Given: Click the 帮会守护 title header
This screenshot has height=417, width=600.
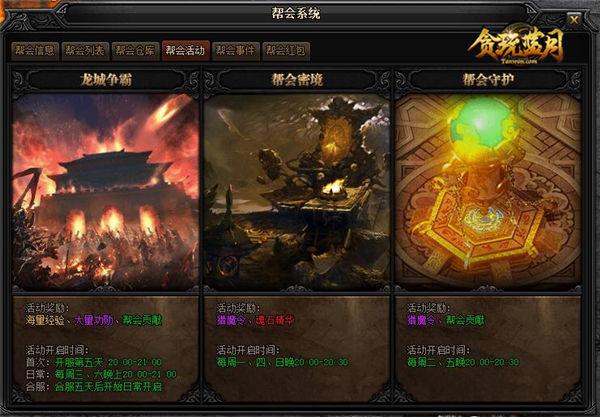Looking at the screenshot, I should click(488, 80).
